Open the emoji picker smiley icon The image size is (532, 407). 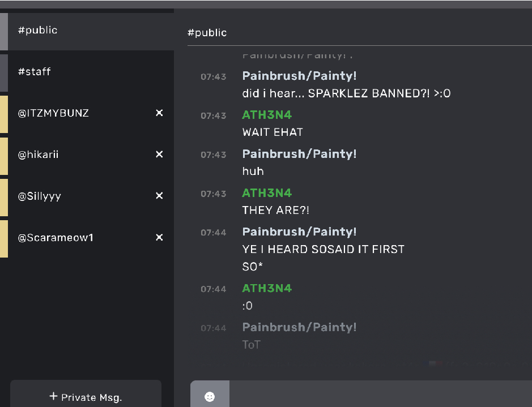click(x=210, y=396)
